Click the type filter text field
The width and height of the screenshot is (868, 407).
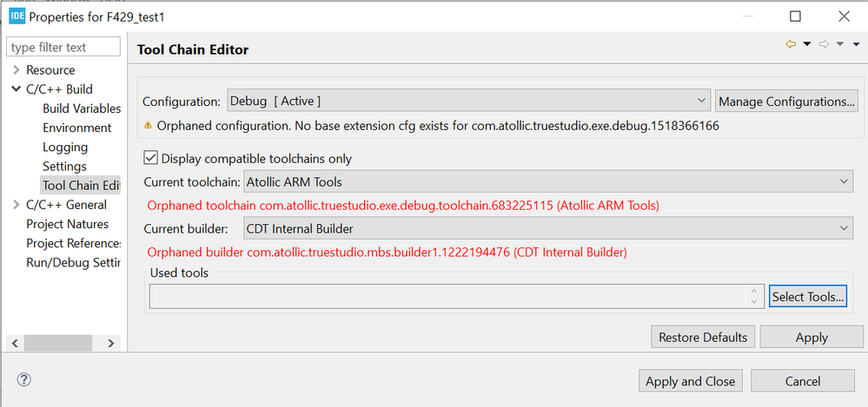(63, 47)
